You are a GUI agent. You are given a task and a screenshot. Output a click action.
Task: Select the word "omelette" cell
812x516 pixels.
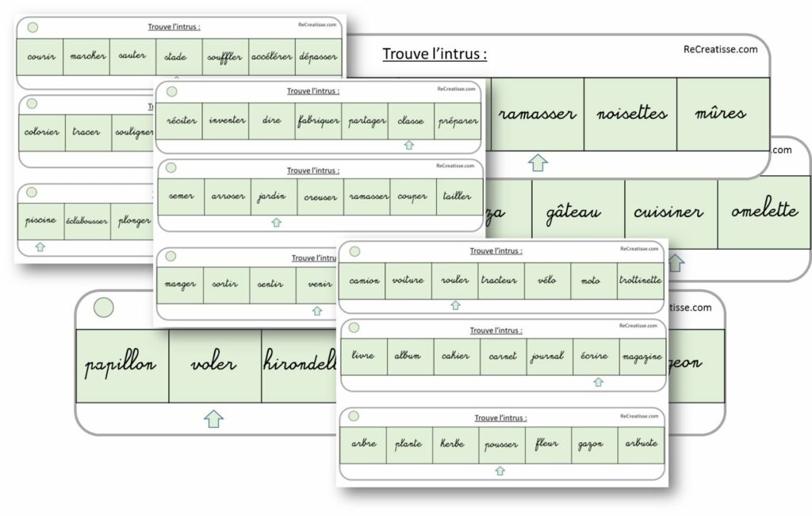click(x=764, y=212)
